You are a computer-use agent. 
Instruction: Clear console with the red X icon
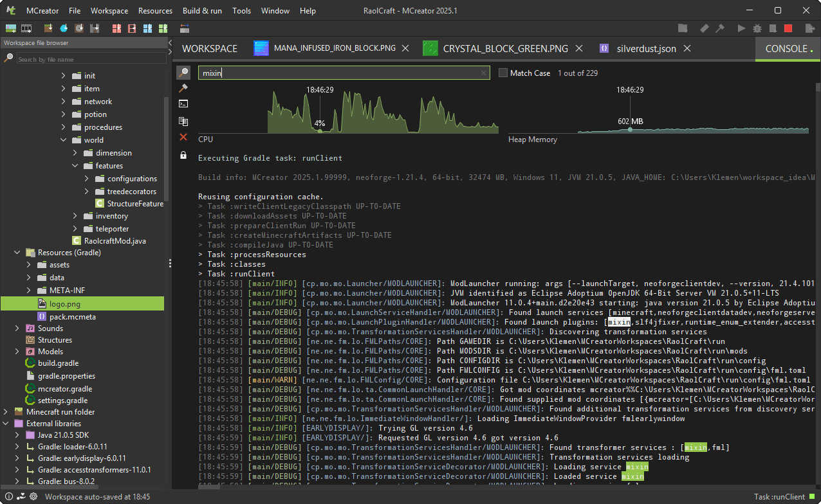[183, 137]
